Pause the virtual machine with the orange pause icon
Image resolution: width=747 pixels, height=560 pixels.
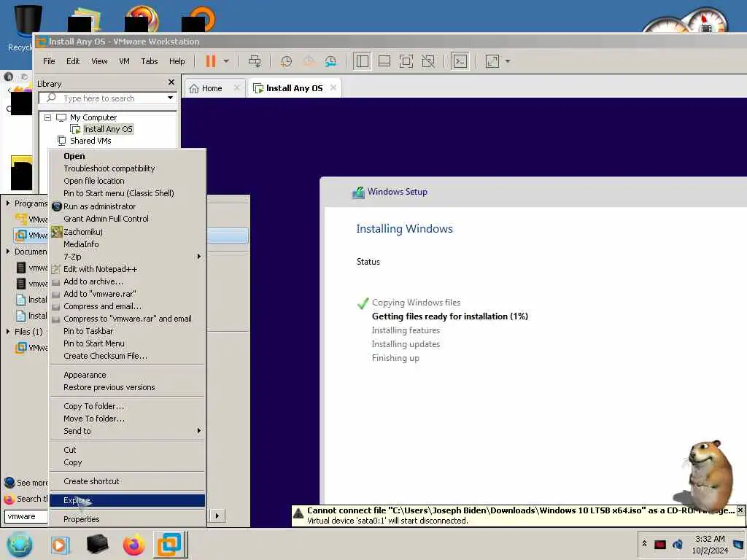211,61
